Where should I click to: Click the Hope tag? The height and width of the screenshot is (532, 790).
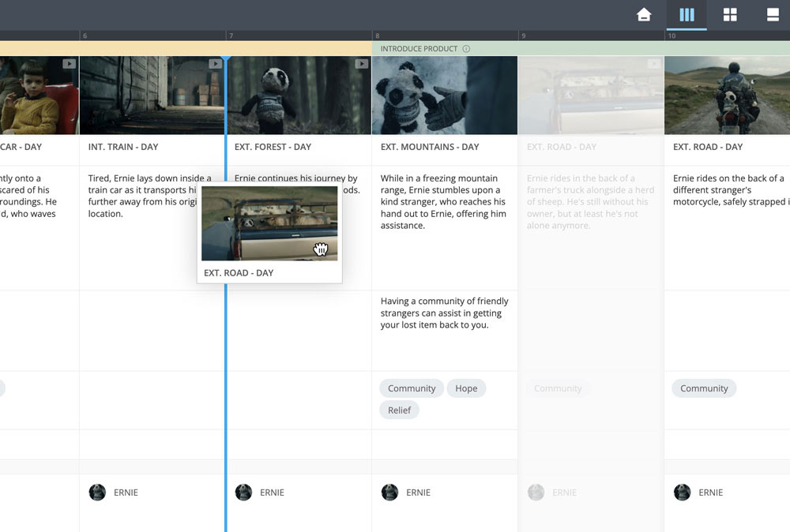coord(466,388)
